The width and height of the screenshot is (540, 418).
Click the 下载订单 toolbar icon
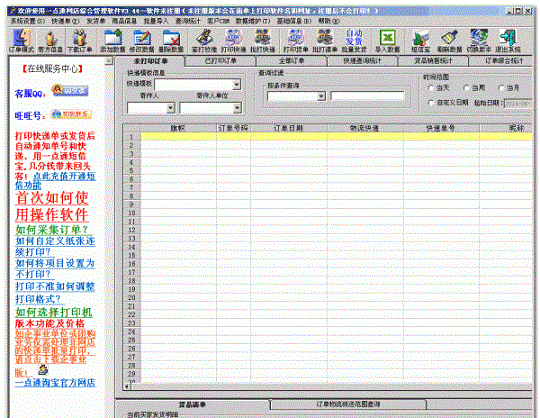(x=80, y=41)
